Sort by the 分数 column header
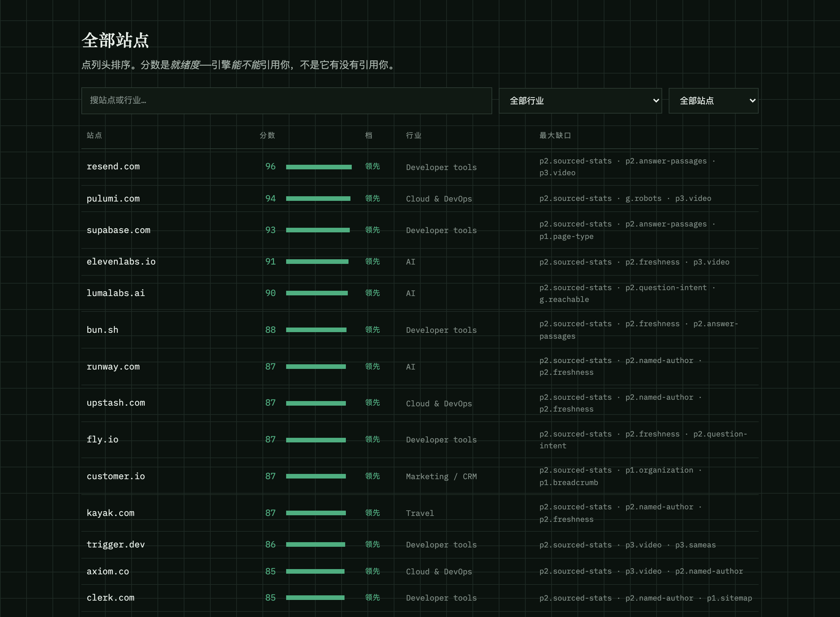 click(267, 135)
